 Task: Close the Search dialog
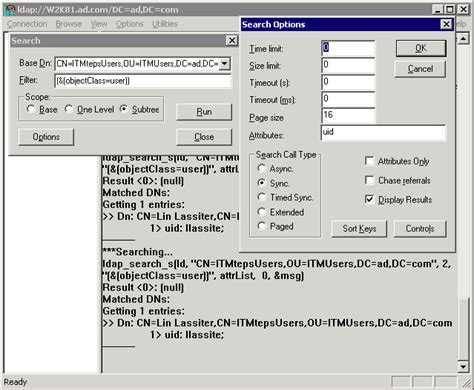(232, 41)
